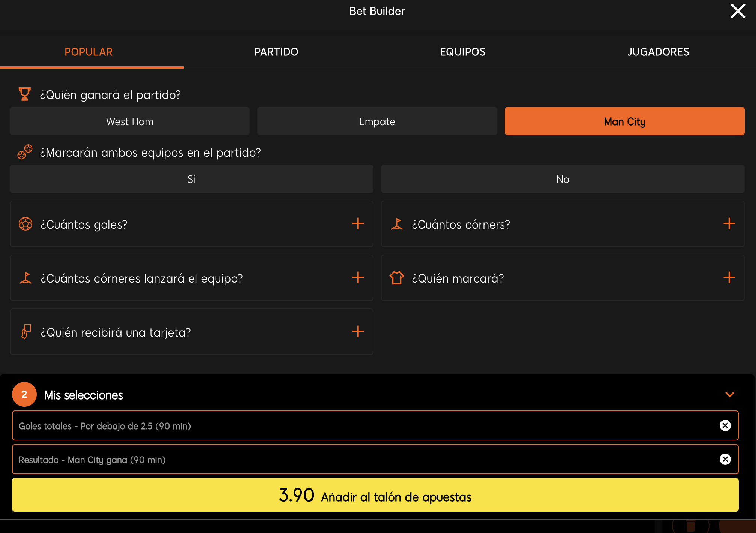Collapse Mis selecciones with the chevron
Viewport: 756px width, 533px height.
tap(730, 394)
